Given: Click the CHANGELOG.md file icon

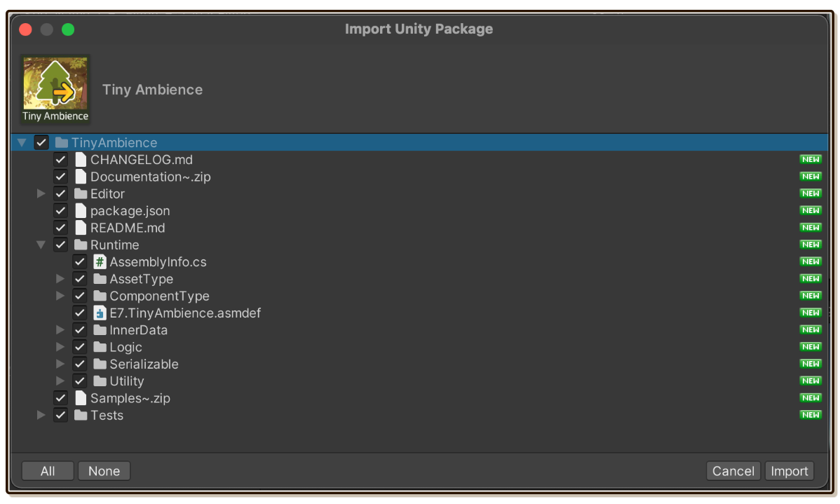Looking at the screenshot, I should [81, 160].
